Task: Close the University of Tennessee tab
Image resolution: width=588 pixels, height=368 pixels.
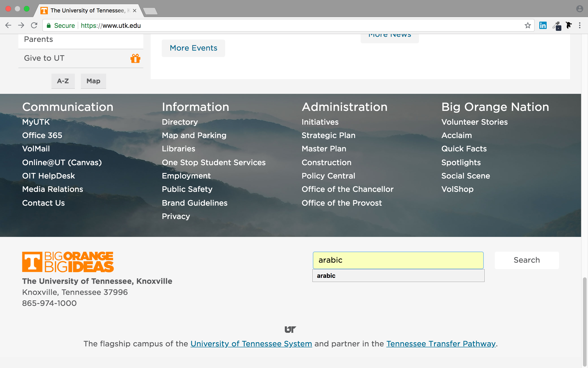Action: point(135,11)
